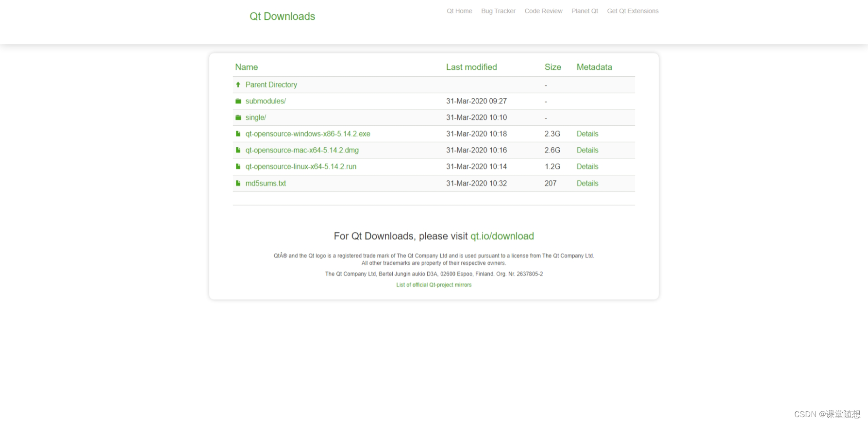Click the file icon beside md5sums.txt
Viewport: 868px width, 423px height.
[238, 183]
